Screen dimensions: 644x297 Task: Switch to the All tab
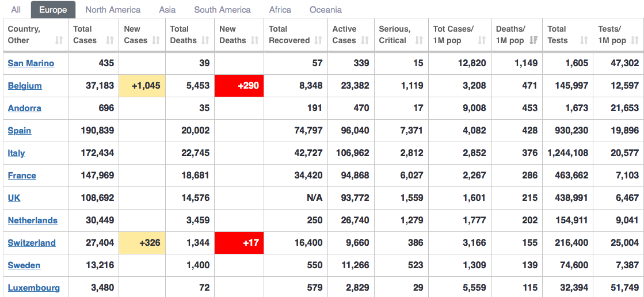pyautogui.click(x=16, y=9)
